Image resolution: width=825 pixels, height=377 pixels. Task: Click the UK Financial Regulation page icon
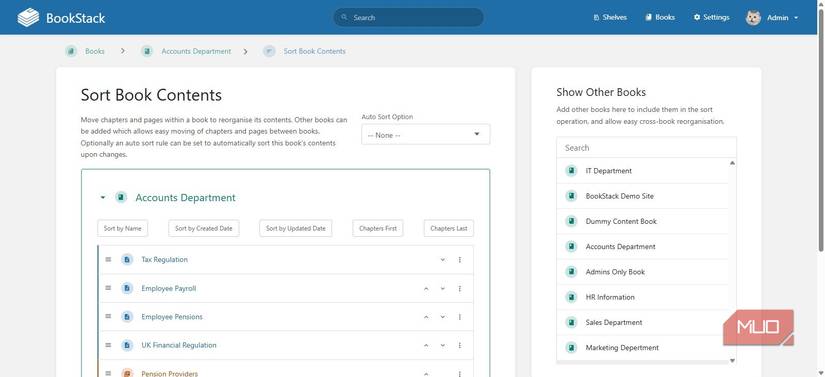click(127, 345)
